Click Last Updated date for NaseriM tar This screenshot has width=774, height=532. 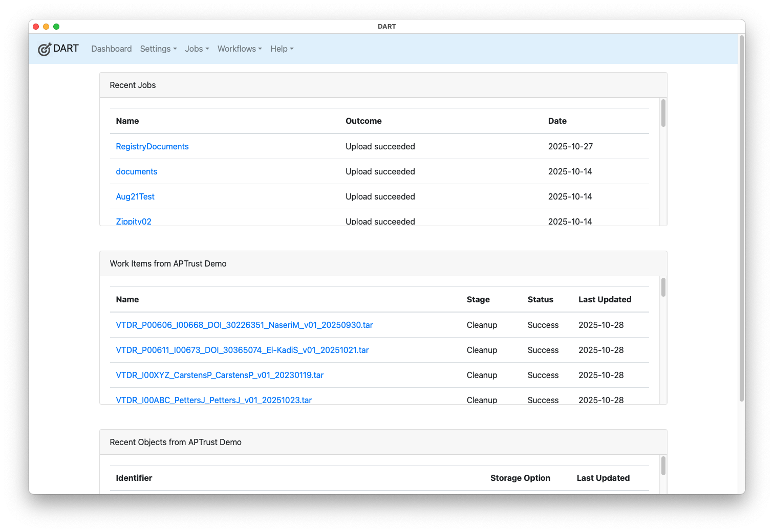point(601,325)
